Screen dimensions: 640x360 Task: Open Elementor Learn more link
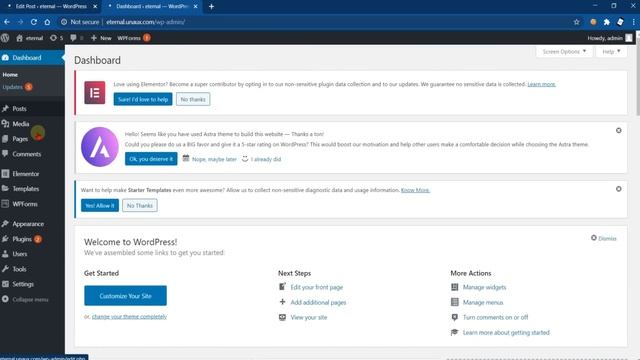[541, 84]
